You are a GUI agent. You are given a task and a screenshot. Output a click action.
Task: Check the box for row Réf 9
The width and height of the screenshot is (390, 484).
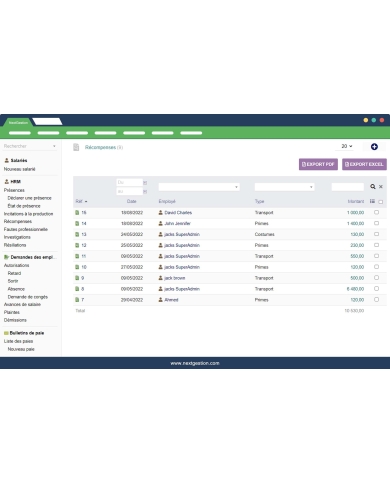(376, 278)
